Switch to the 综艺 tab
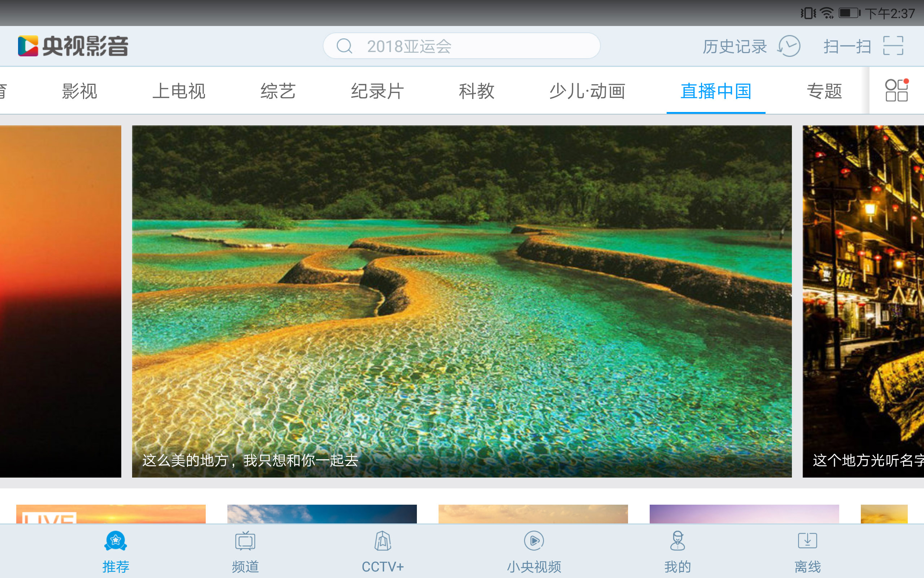 pyautogui.click(x=278, y=91)
